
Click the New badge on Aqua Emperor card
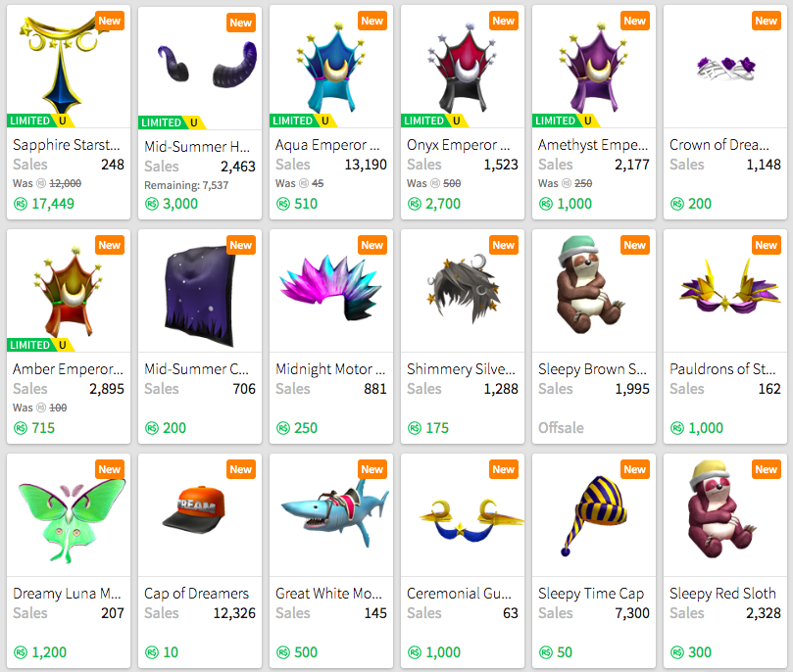pyautogui.click(x=372, y=22)
